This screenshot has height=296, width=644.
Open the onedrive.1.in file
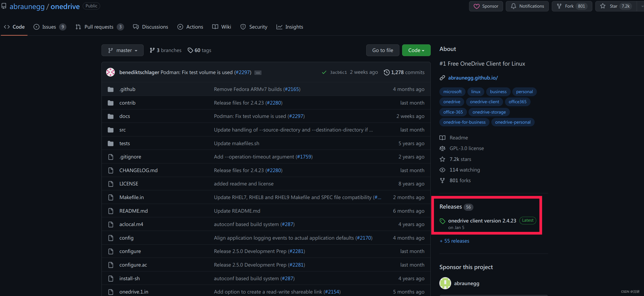pos(134,292)
